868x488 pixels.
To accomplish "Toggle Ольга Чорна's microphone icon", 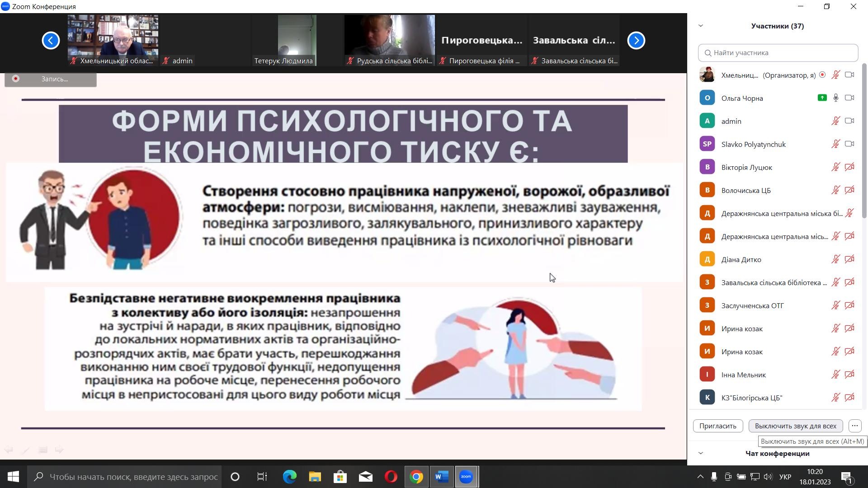I will point(836,98).
